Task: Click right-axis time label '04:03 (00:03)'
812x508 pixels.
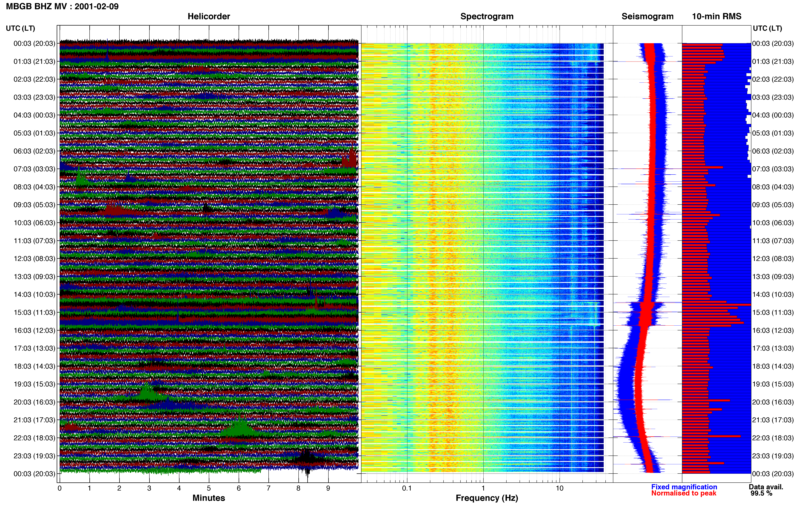Action: click(773, 115)
